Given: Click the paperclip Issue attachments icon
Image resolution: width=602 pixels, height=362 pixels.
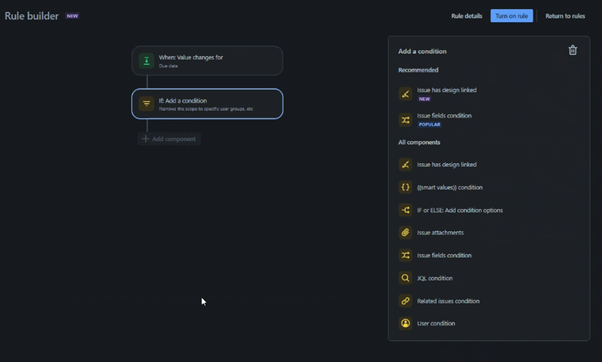Looking at the screenshot, I should tap(405, 233).
